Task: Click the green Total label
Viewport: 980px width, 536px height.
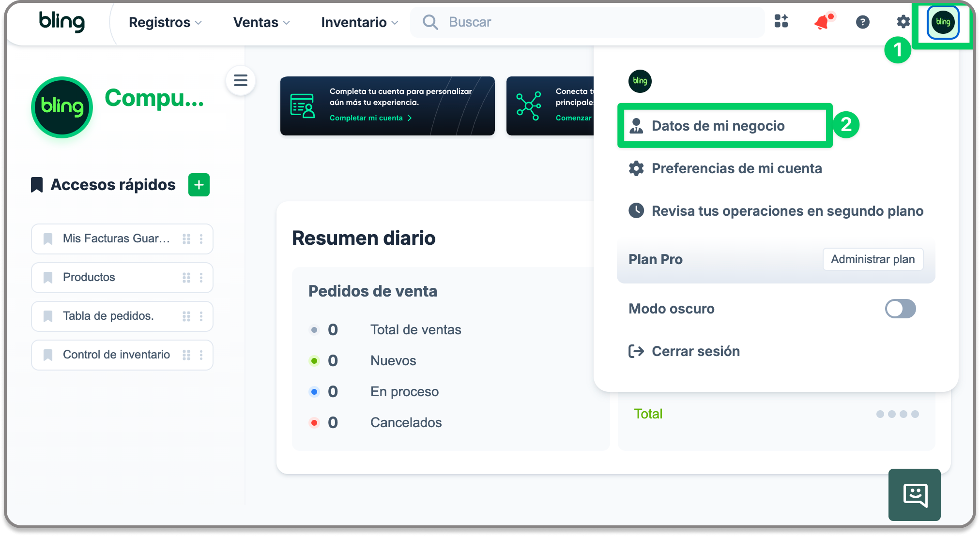Action: [648, 414]
